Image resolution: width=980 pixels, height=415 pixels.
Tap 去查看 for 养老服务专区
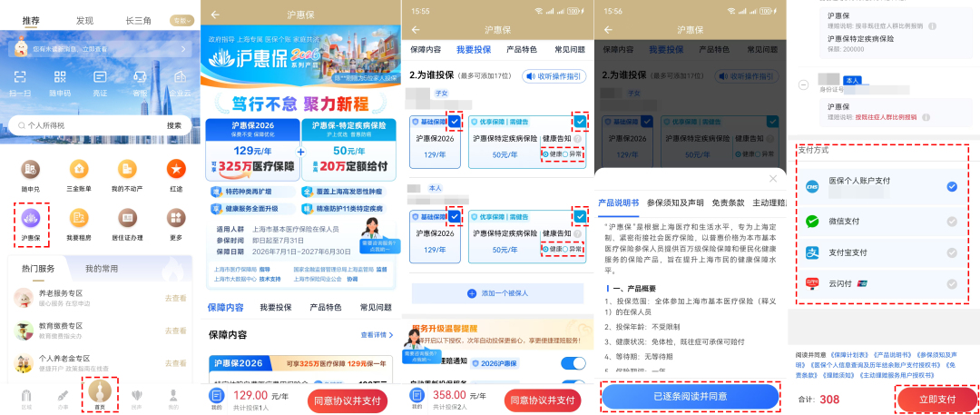pyautogui.click(x=176, y=299)
